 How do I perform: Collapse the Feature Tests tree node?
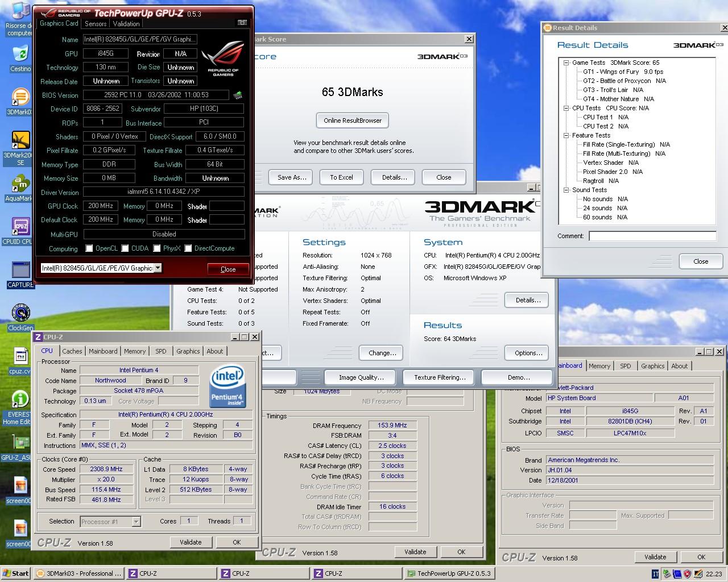tap(566, 135)
